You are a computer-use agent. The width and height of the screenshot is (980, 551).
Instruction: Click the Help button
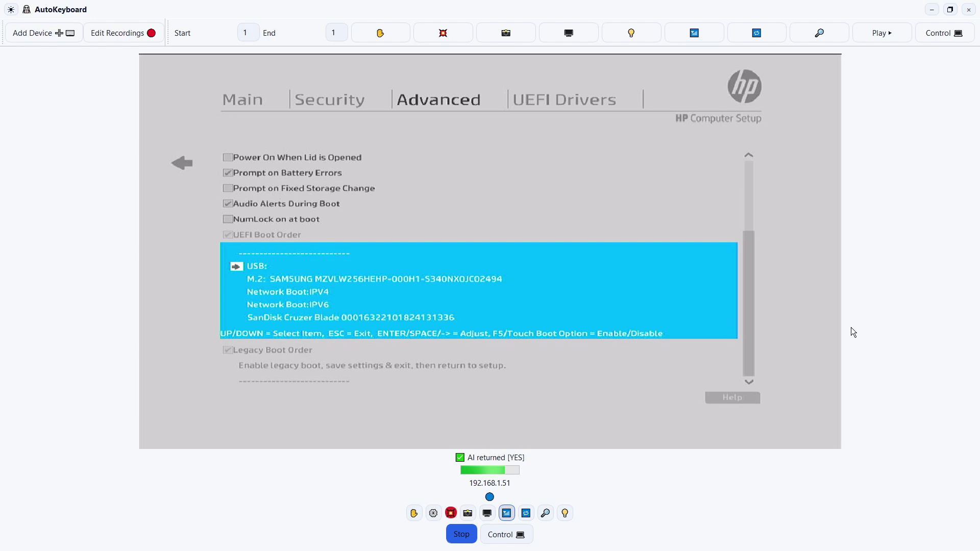(x=732, y=397)
